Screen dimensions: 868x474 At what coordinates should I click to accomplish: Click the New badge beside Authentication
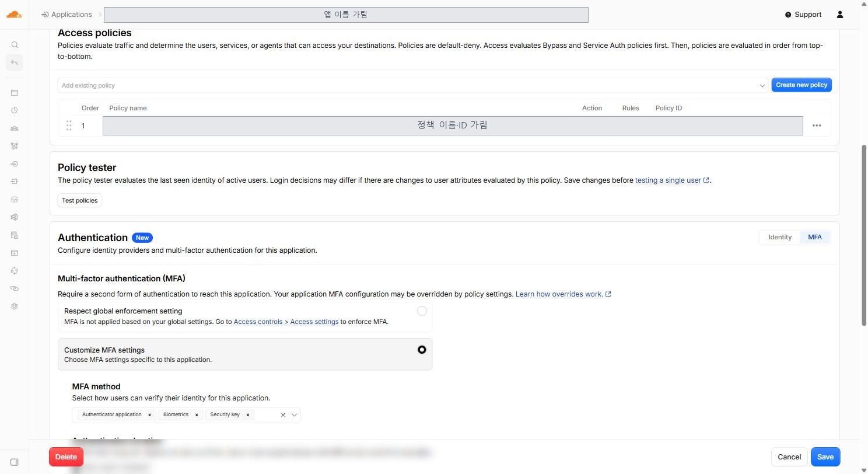142,238
